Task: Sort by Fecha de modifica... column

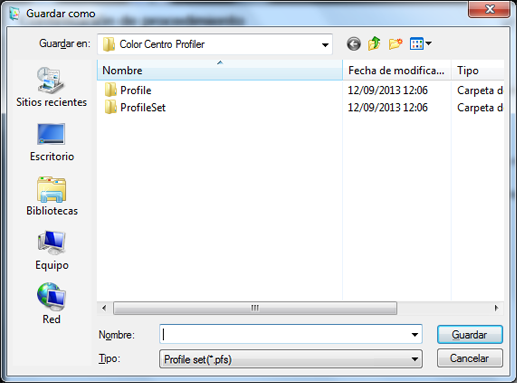Action: [397, 70]
